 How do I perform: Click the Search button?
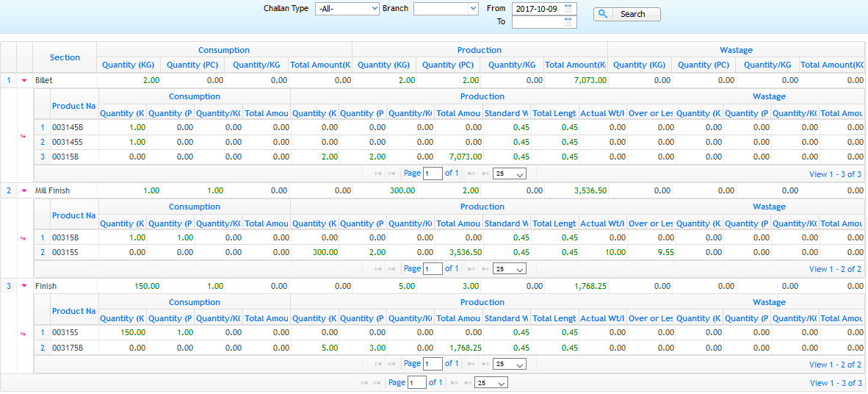coord(626,14)
